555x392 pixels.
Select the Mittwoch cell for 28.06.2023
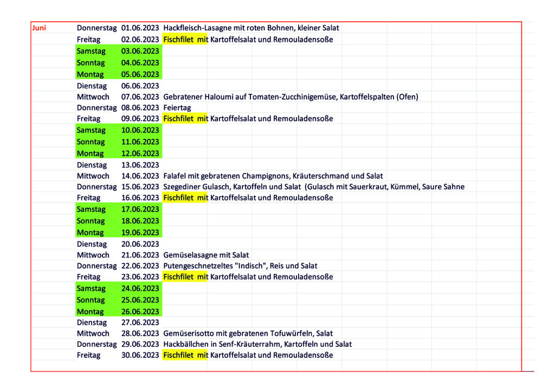tap(93, 333)
